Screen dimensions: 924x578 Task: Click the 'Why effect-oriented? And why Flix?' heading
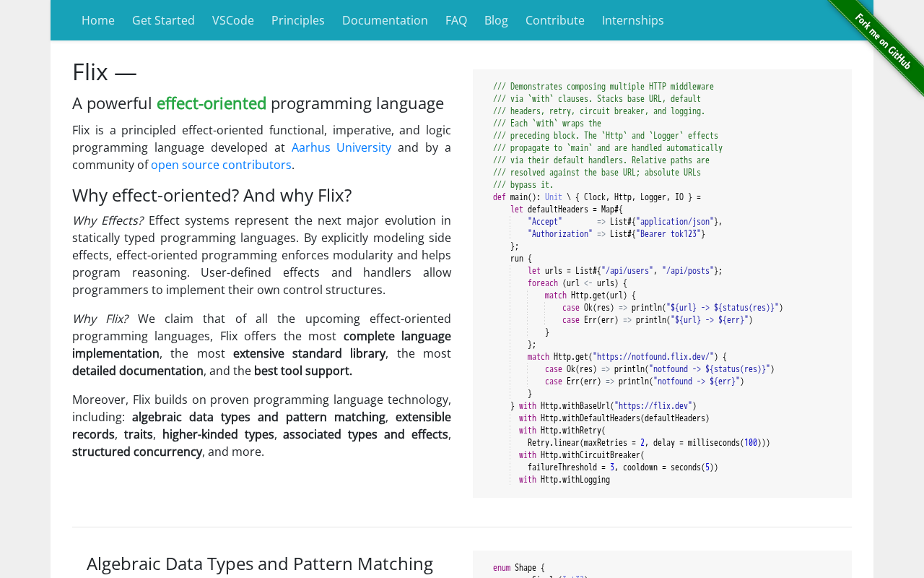212,195
